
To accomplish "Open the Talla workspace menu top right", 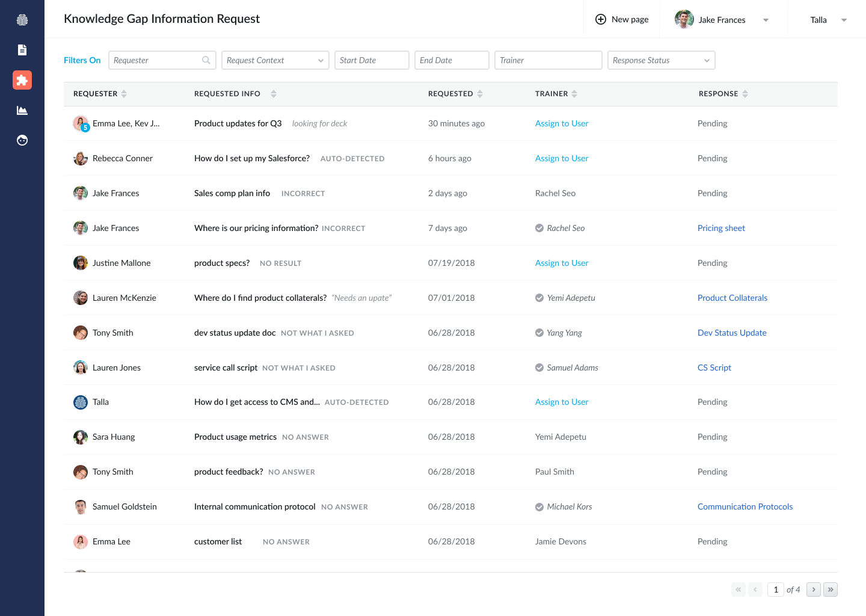I will point(844,20).
